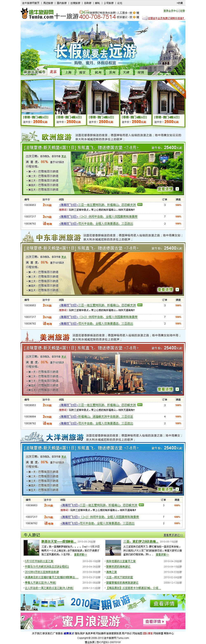Screen dimensions: 206x644
Task: Click the sea-woman travel note photo thumbnail
Action: [x=113, y=548]
